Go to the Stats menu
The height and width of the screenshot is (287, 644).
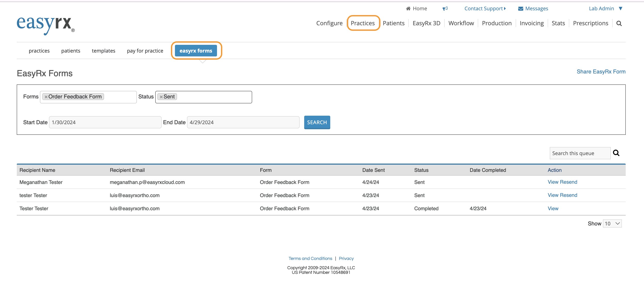[x=558, y=23]
